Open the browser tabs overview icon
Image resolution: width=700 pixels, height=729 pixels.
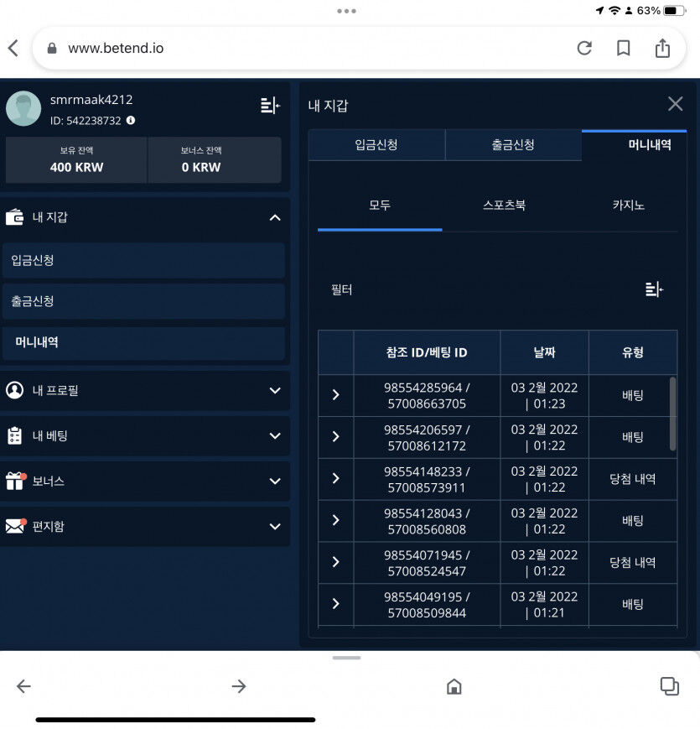669,686
